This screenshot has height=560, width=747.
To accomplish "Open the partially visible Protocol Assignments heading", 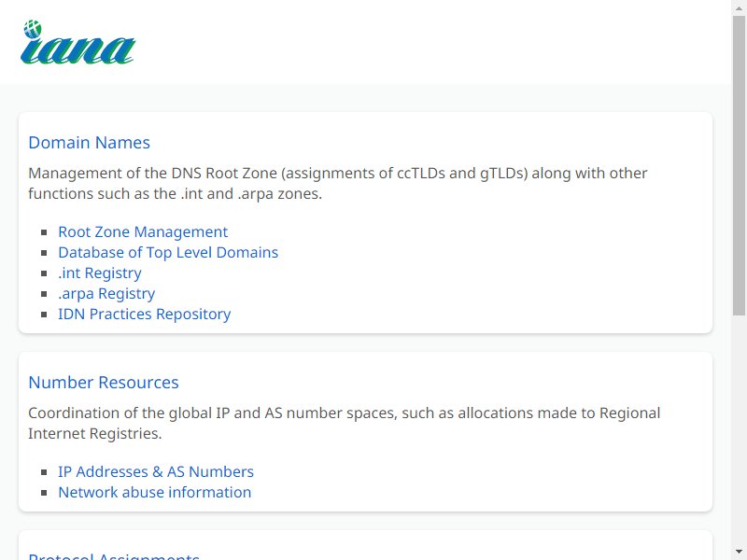I will click(x=114, y=555).
